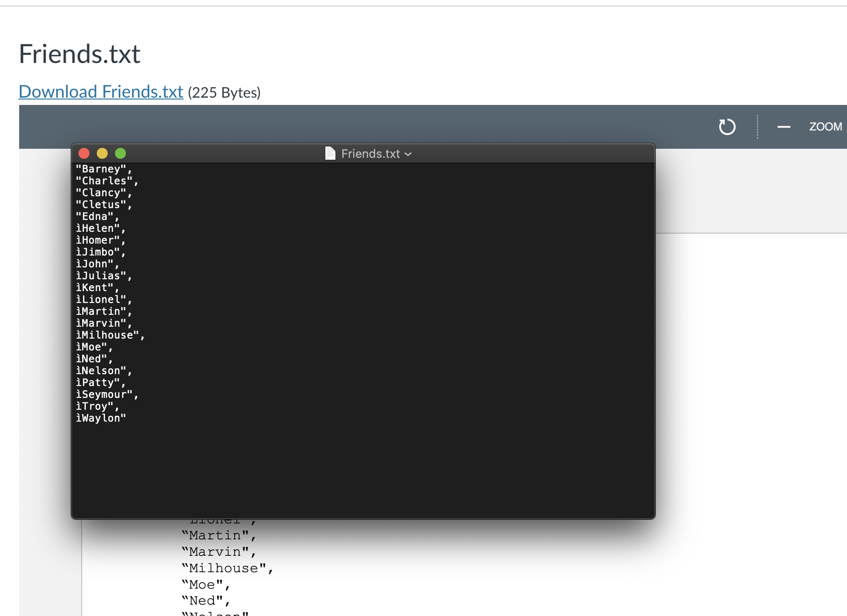Viewport: 847px width, 616px height.
Task: Click the John line in the editor
Action: [x=97, y=264]
